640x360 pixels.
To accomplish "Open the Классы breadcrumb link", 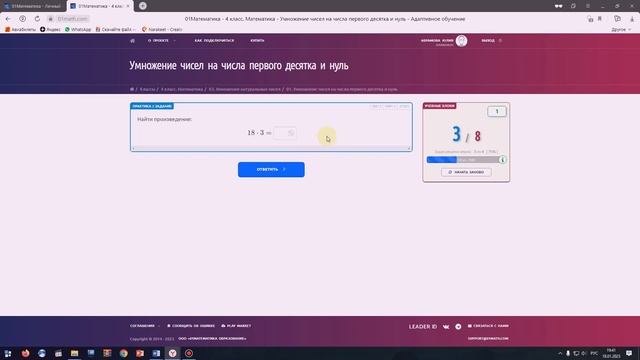I will coord(147,89).
